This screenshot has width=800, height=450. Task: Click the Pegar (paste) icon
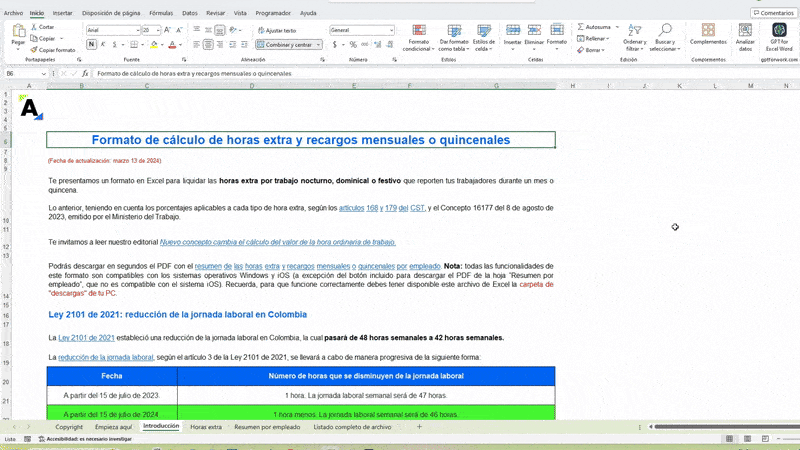click(x=18, y=33)
